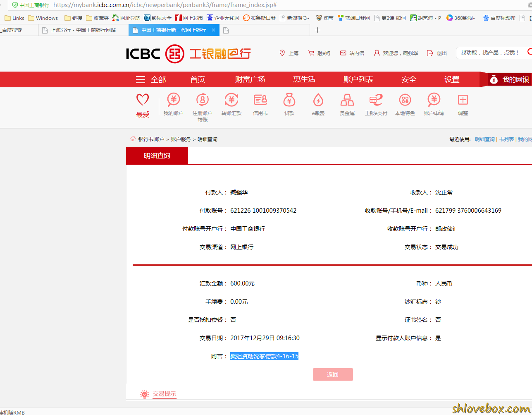Click the 调整 plus icon
Image resolution: width=532 pixels, height=415 pixels.
(463, 100)
